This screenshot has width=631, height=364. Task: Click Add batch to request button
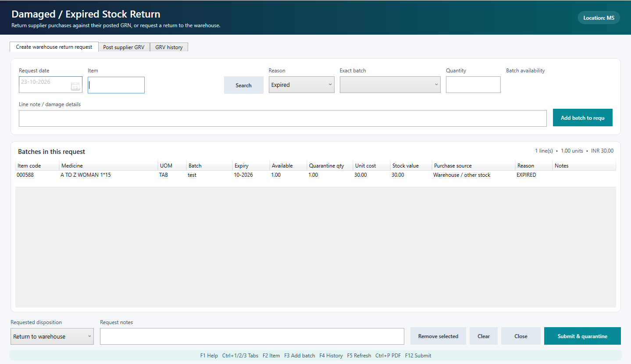(x=582, y=118)
